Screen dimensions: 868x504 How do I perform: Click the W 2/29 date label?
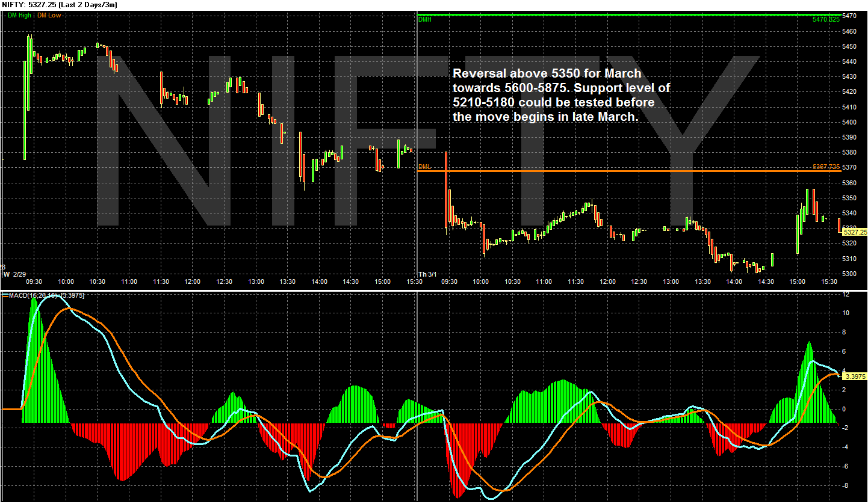14,274
